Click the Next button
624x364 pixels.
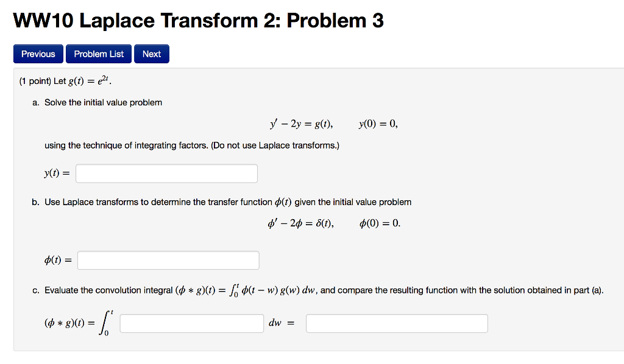(151, 54)
